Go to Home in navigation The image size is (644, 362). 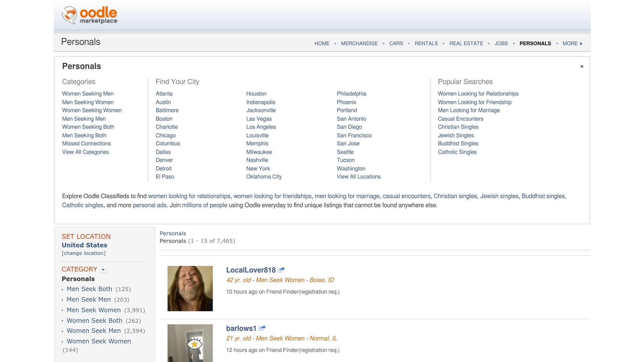(x=322, y=44)
